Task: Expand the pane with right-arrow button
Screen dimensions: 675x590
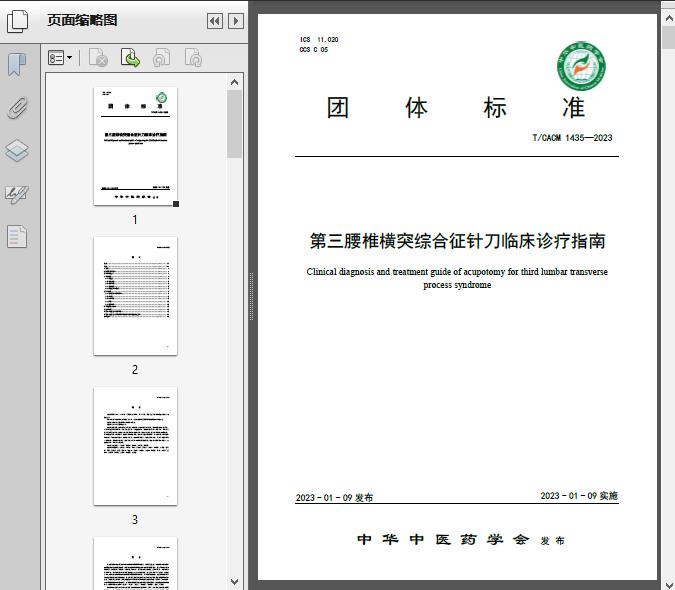Action: [236, 21]
